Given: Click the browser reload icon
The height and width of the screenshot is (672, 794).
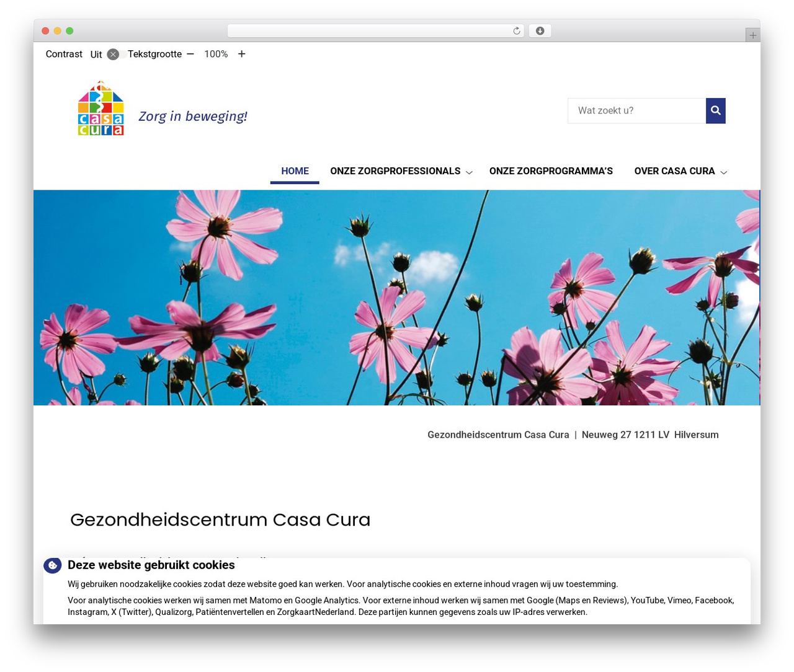Looking at the screenshot, I should tap(517, 31).
